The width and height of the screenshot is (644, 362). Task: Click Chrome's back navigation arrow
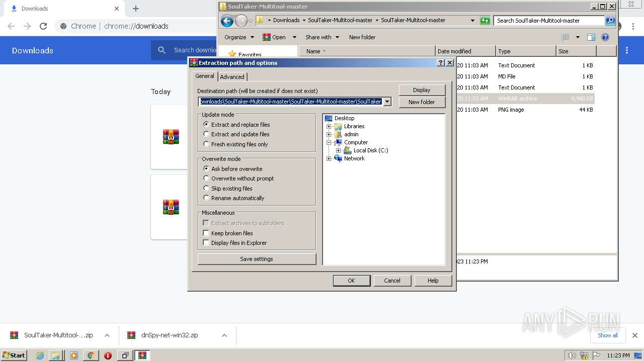(11, 26)
